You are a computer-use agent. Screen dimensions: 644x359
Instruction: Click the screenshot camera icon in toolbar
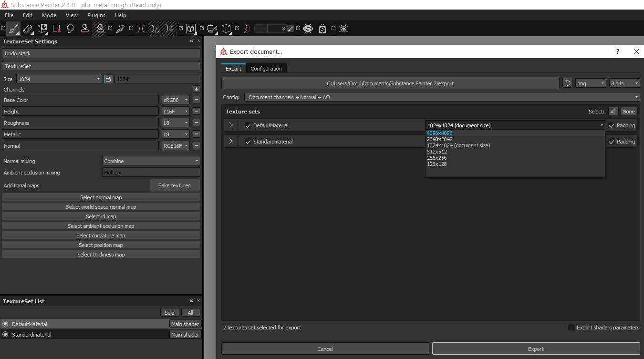coord(343,29)
